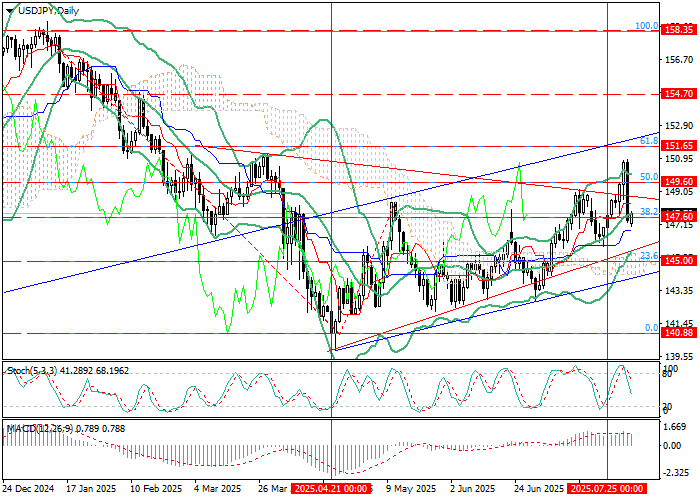
Task: Select the 140.88 price level label
Action: [x=679, y=333]
